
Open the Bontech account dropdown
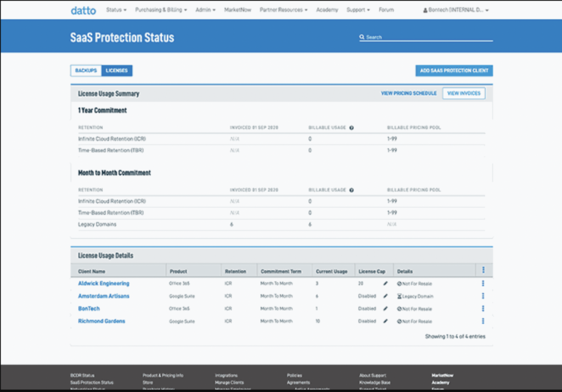tap(456, 10)
